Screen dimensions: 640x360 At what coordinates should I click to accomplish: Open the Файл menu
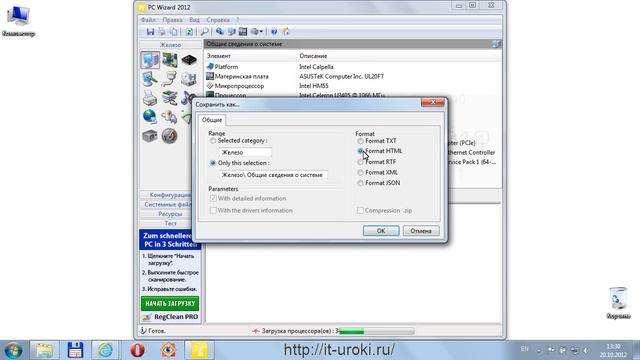148,20
